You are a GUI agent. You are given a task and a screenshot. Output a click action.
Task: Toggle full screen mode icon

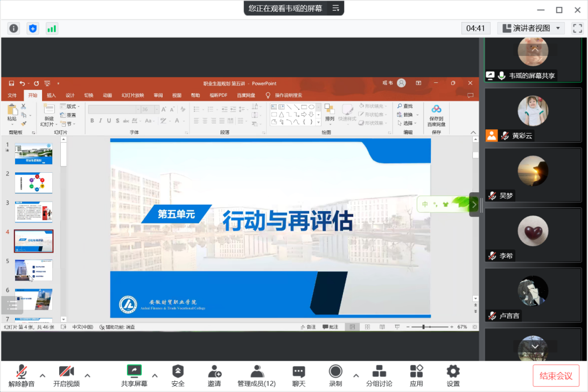[577, 28]
